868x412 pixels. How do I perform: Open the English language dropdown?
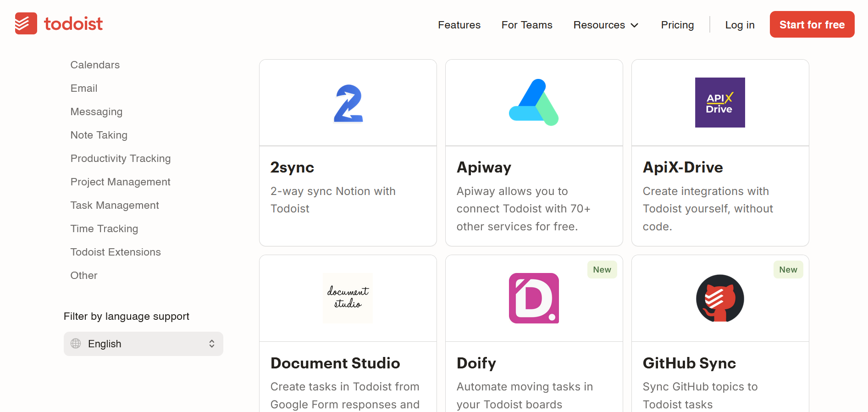144,344
